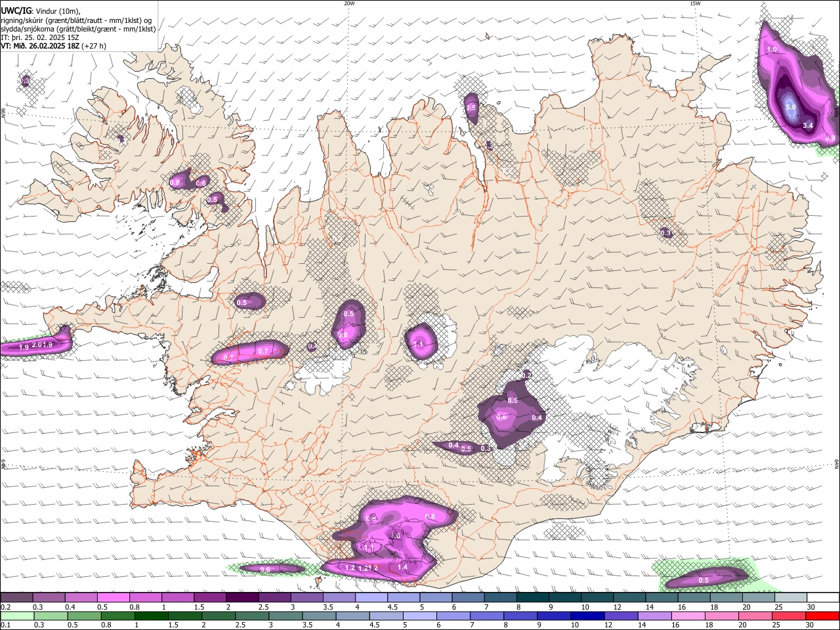840x630 pixels.
Task: Click the '1.4' value on the south coast
Action: click(402, 567)
